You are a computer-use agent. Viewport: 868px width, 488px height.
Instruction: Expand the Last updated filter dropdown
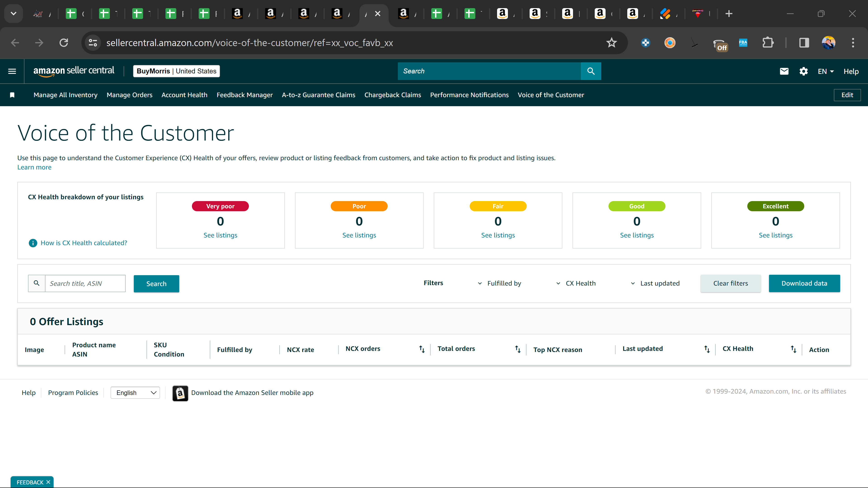pos(655,283)
